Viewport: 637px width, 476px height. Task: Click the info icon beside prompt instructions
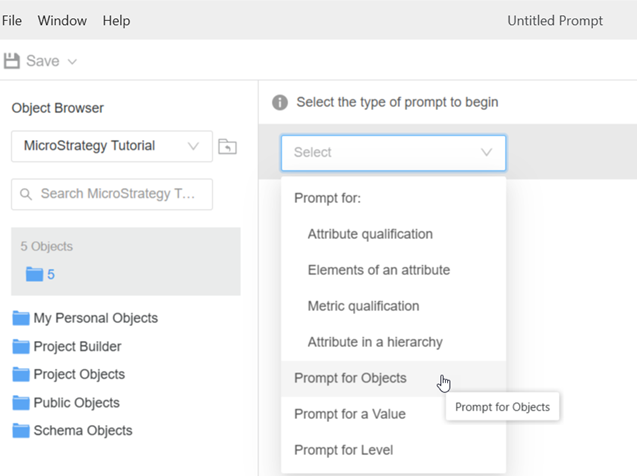[280, 103]
